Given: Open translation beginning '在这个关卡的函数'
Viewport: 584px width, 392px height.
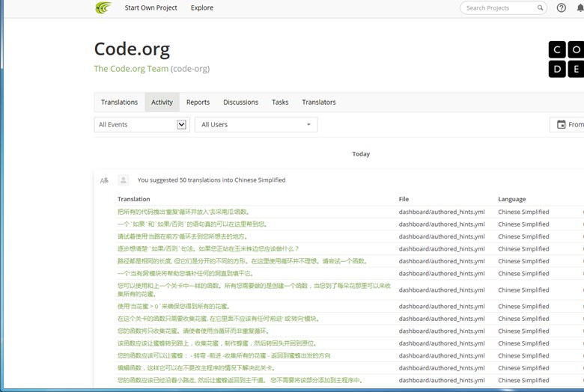Looking at the screenshot, I should pos(219,318).
